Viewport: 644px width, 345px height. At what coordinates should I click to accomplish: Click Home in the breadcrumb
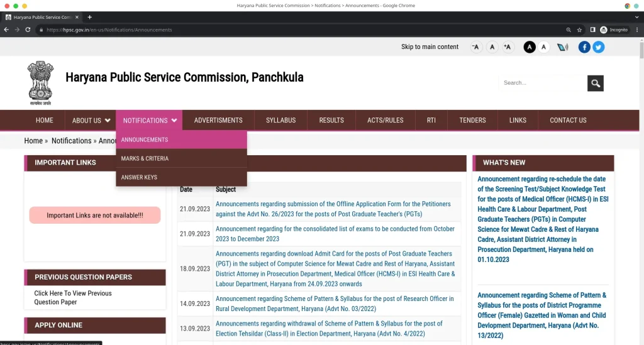pyautogui.click(x=33, y=141)
